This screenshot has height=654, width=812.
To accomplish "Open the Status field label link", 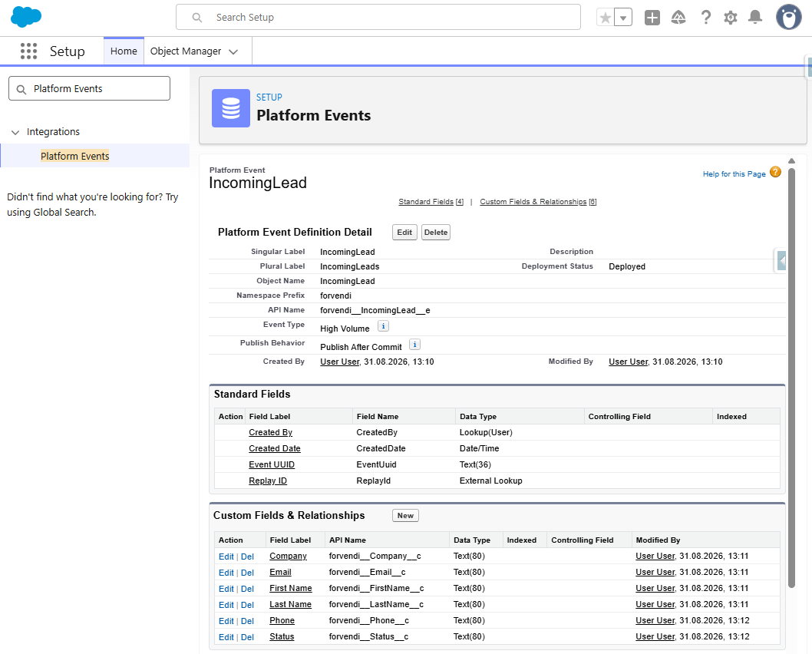I will 282,636.
